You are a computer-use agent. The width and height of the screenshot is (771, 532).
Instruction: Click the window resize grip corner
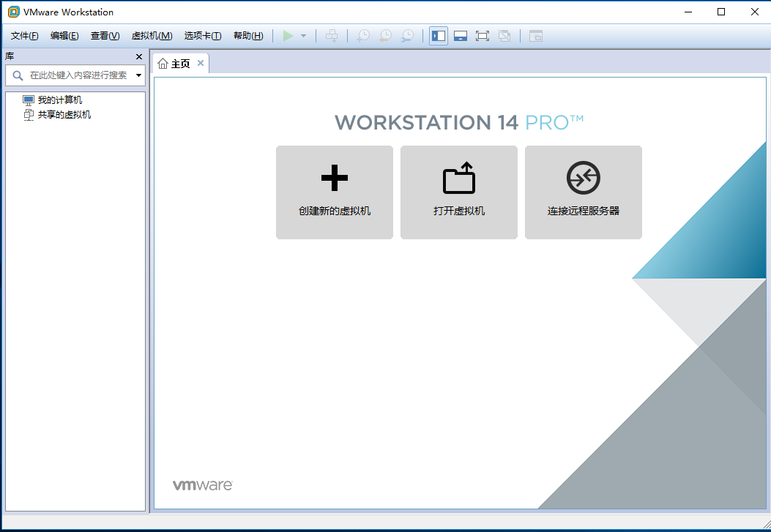[766, 524]
